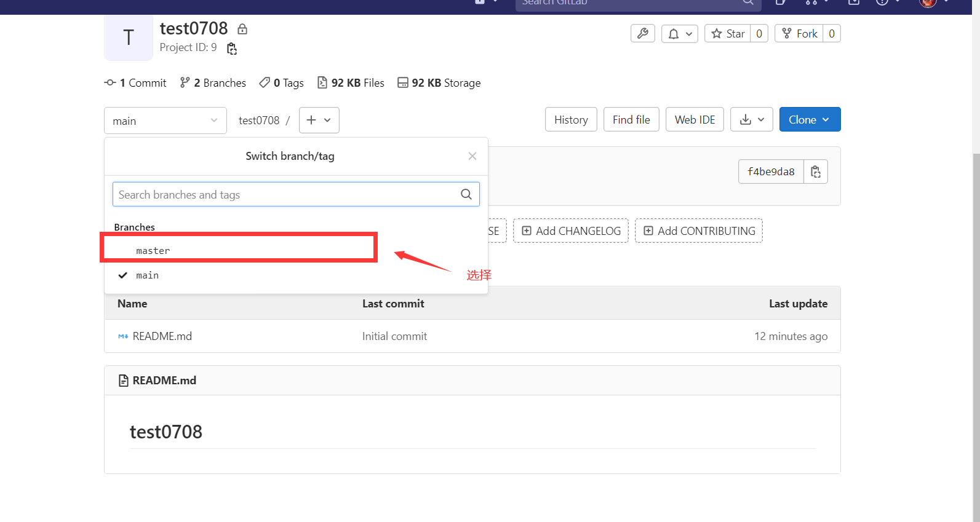The width and height of the screenshot is (980, 522).
Task: Open the 2 Branches link
Action: coord(213,83)
